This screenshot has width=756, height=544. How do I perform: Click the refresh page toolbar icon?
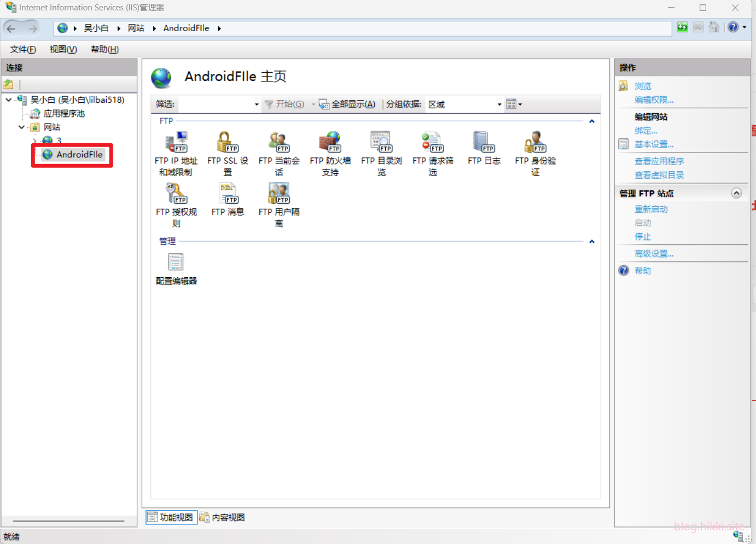682,27
